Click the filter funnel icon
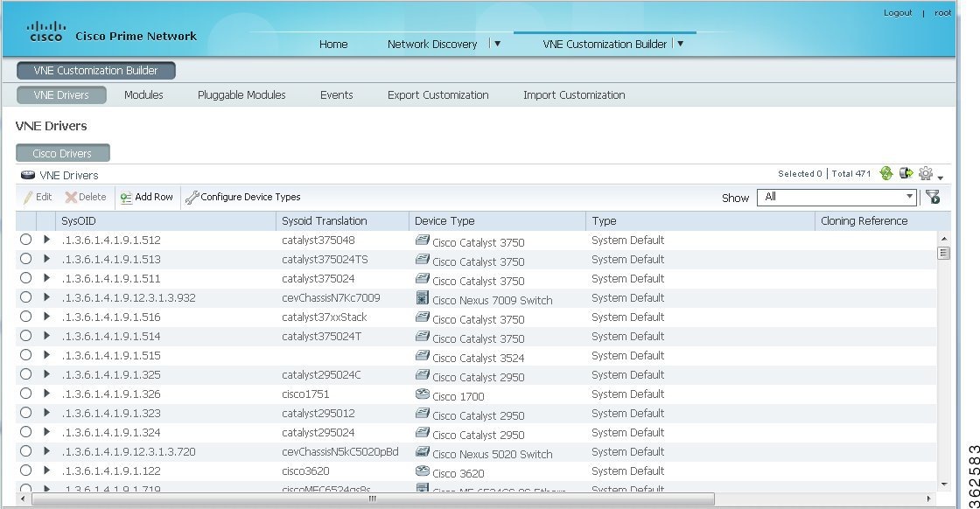Screen dimensions: 980x509 [x=933, y=198]
